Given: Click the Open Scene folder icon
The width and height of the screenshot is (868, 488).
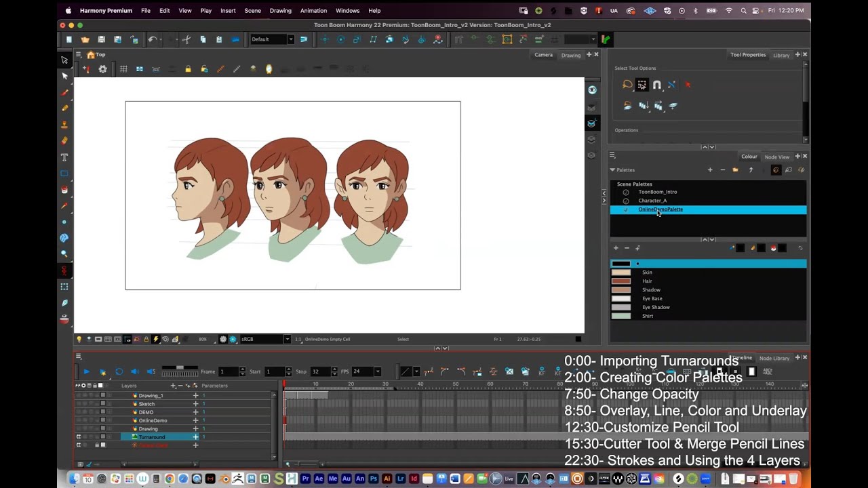Looking at the screenshot, I should pos(85,39).
